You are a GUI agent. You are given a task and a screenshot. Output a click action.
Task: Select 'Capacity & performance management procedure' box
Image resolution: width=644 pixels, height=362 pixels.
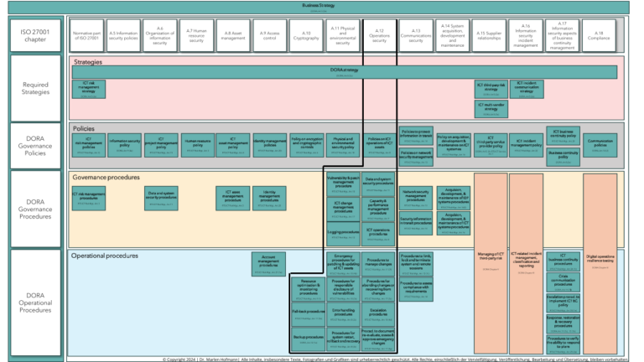378,209
